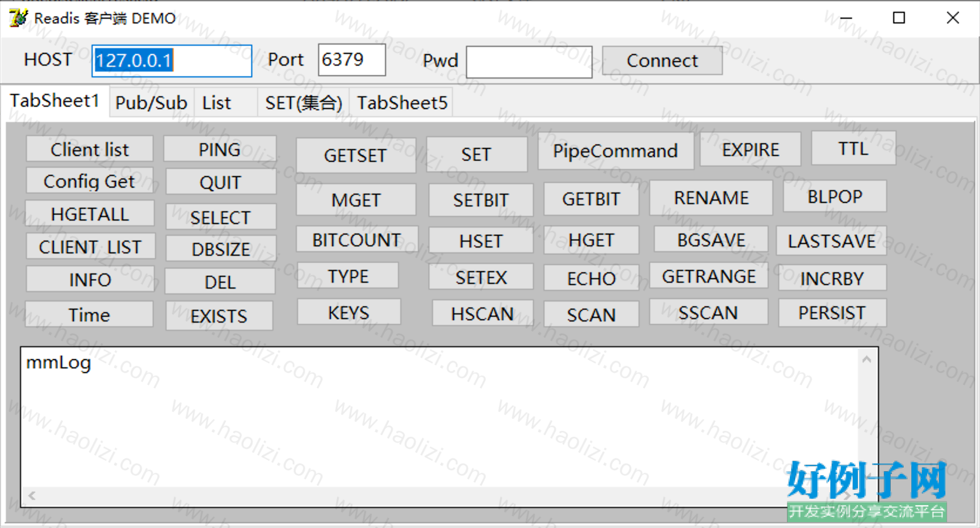
Task: Click the SCAN button
Action: (591, 314)
